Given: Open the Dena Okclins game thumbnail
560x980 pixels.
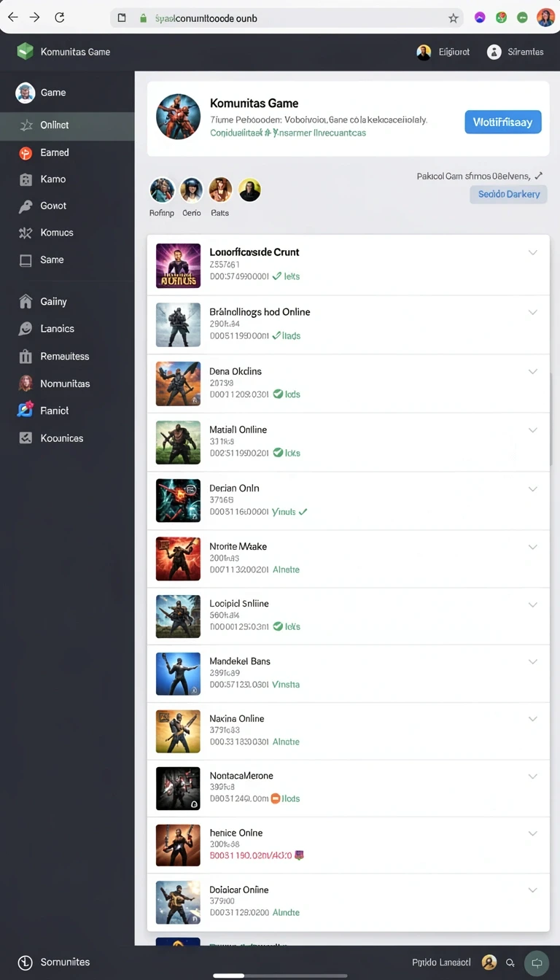Looking at the screenshot, I should (x=178, y=384).
